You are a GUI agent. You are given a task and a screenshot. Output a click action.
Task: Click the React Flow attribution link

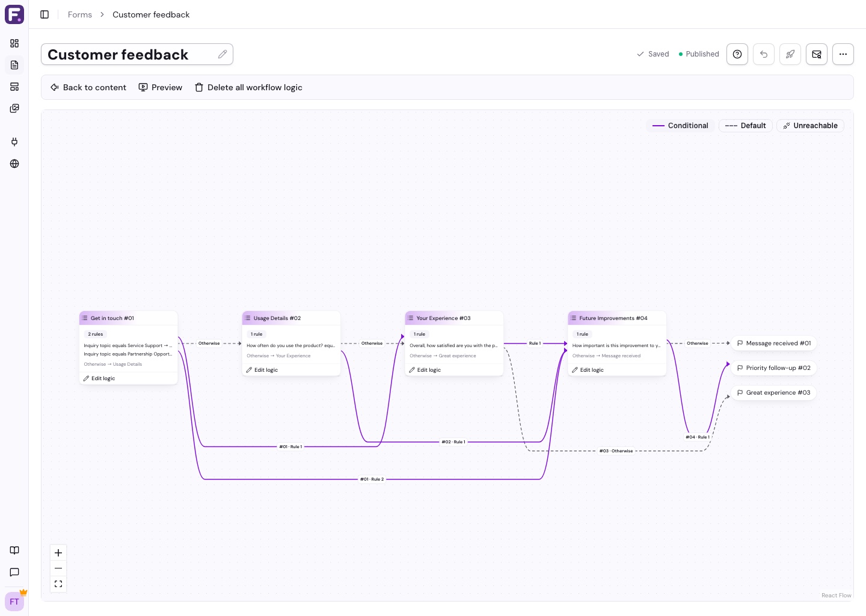coord(837,596)
